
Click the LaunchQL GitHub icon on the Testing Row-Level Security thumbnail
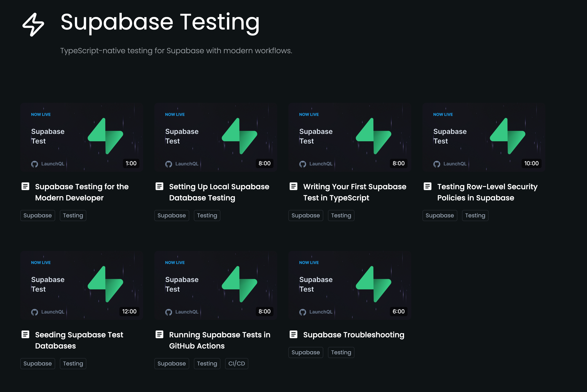(x=437, y=164)
